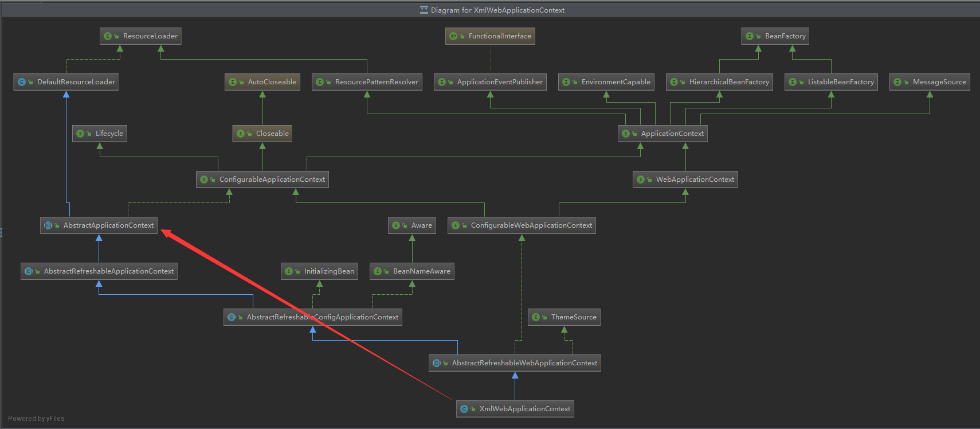Image resolution: width=980 pixels, height=429 pixels.
Task: Select the ApplicationEventPublisher node
Action: click(x=490, y=82)
